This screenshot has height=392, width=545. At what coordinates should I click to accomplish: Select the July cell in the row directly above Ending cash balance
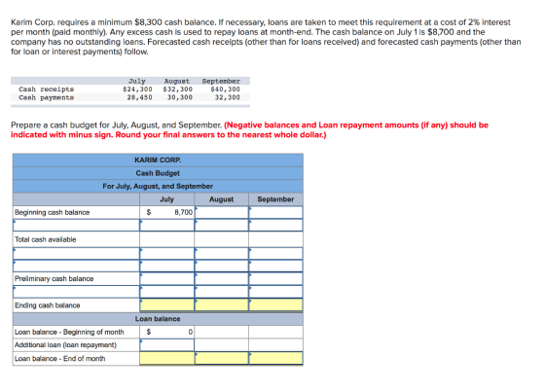(166, 292)
